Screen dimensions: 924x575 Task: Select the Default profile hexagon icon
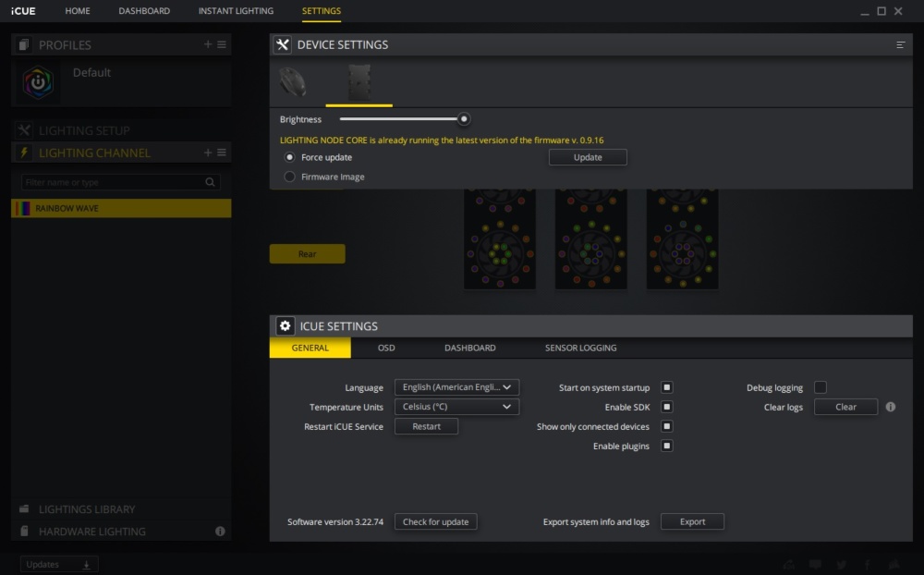tap(38, 82)
